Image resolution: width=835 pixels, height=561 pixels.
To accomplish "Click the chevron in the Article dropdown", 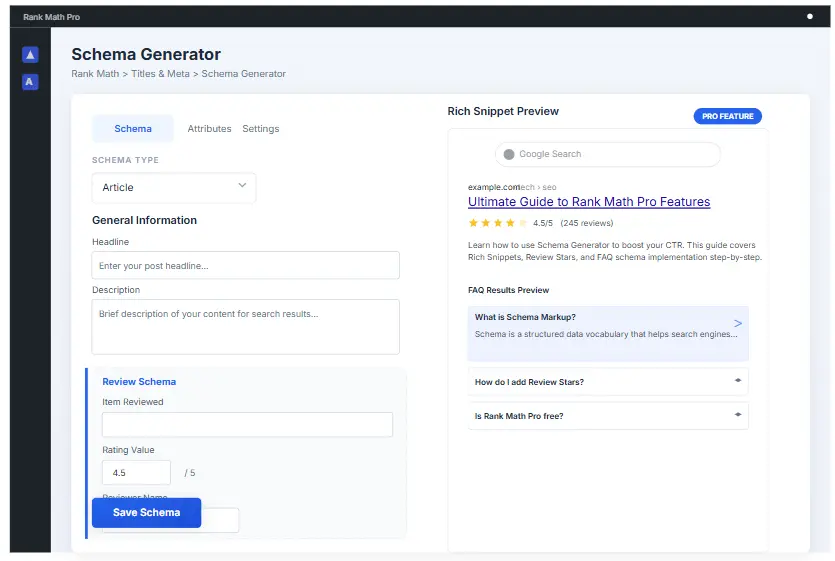I will (x=242, y=185).
